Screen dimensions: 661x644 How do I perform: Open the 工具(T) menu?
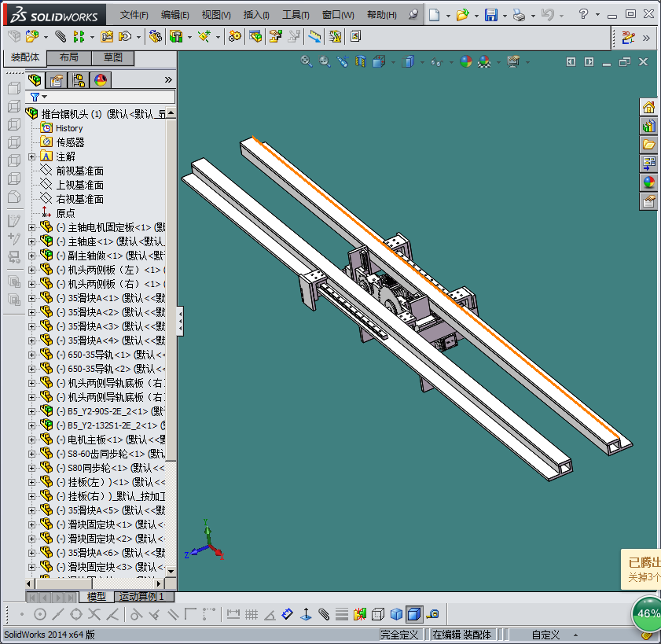295,15
